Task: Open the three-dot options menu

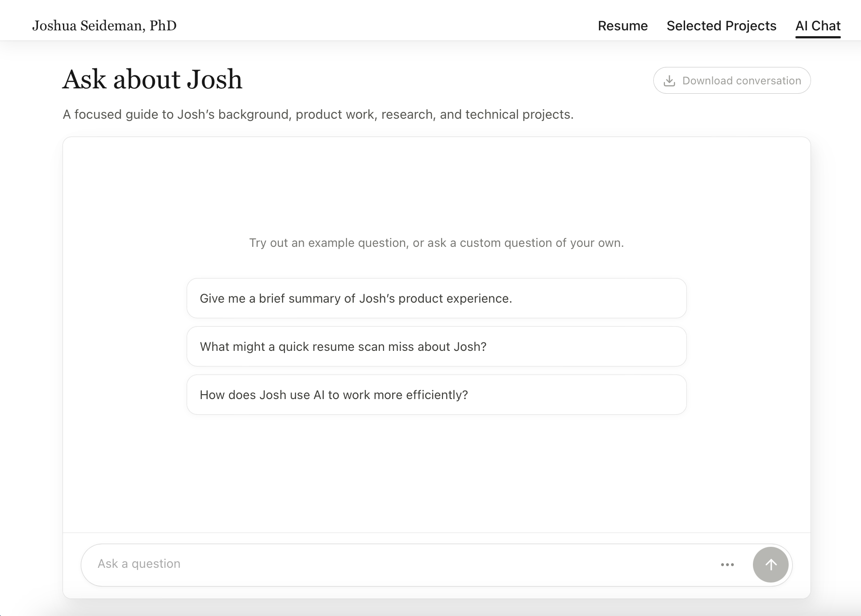Action: point(727,565)
